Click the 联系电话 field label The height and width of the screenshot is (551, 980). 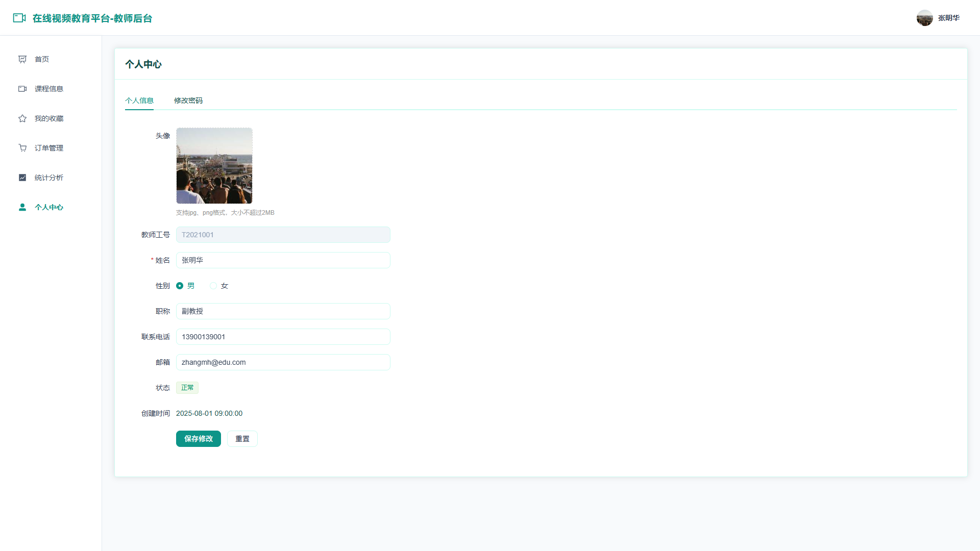pyautogui.click(x=156, y=337)
